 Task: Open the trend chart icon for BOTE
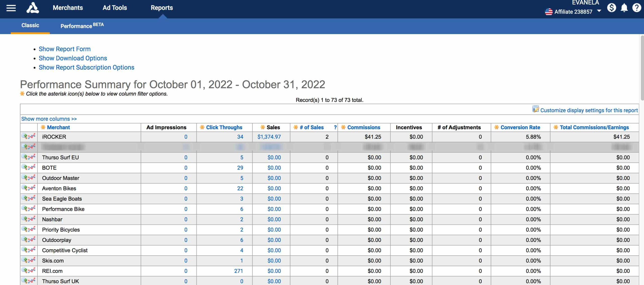[32, 167]
